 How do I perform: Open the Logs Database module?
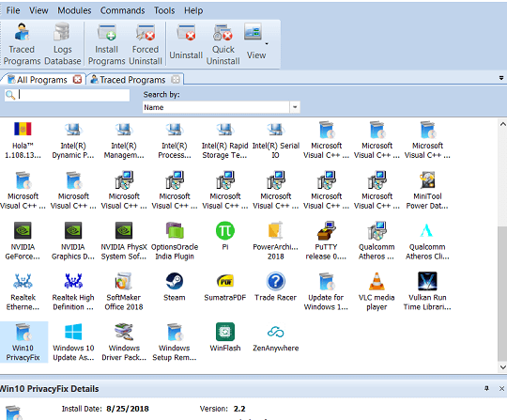point(62,44)
